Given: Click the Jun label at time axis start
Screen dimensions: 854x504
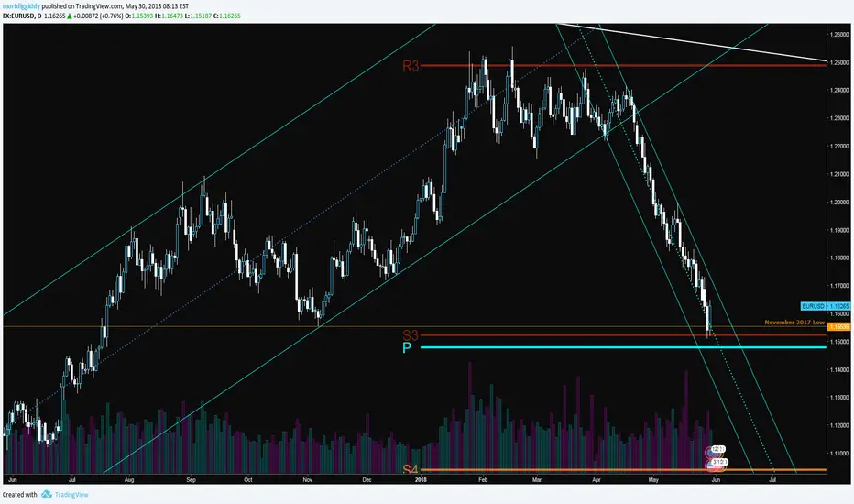Looking at the screenshot, I should tap(12, 480).
